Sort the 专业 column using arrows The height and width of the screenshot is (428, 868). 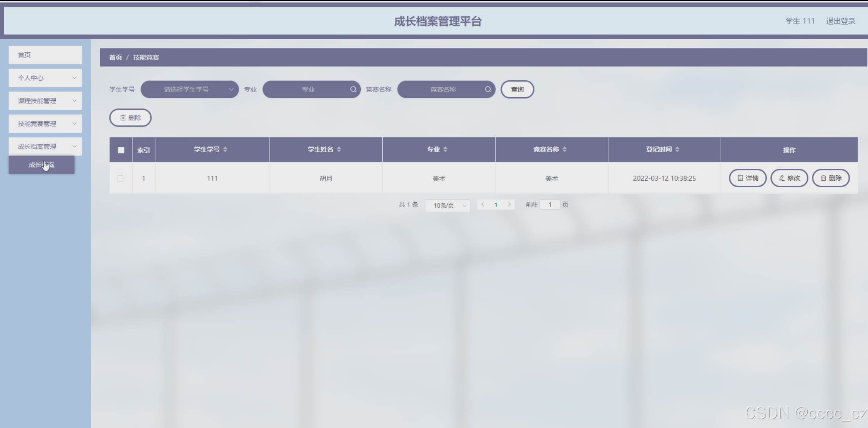point(445,149)
